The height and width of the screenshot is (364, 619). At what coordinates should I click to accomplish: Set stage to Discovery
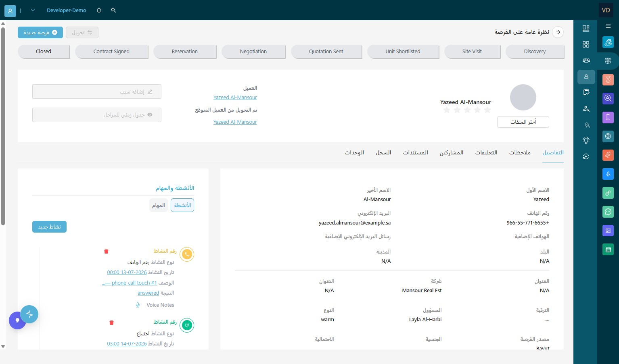coord(535,52)
